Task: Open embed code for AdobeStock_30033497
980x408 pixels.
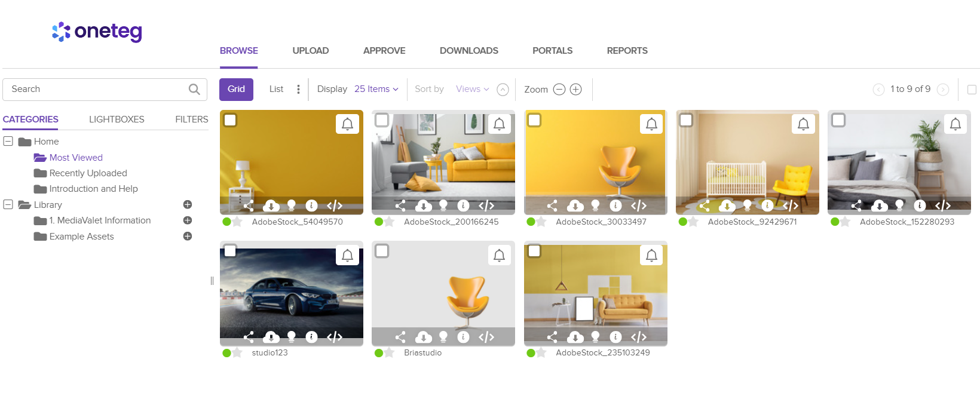Action: coord(639,205)
